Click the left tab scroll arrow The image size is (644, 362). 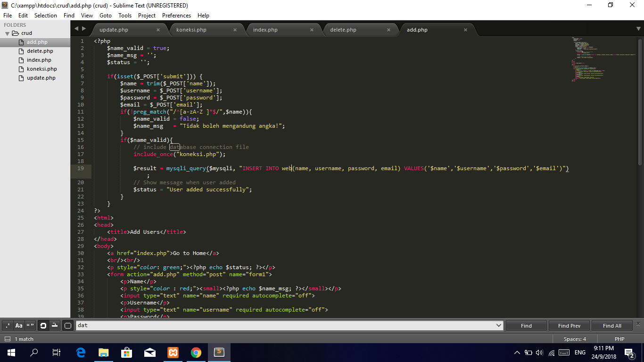click(x=76, y=29)
